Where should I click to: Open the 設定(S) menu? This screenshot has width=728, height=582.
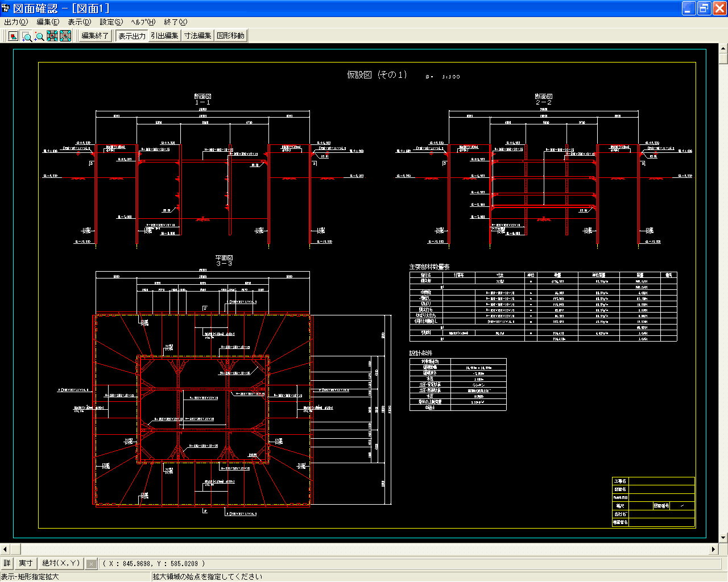pos(111,22)
